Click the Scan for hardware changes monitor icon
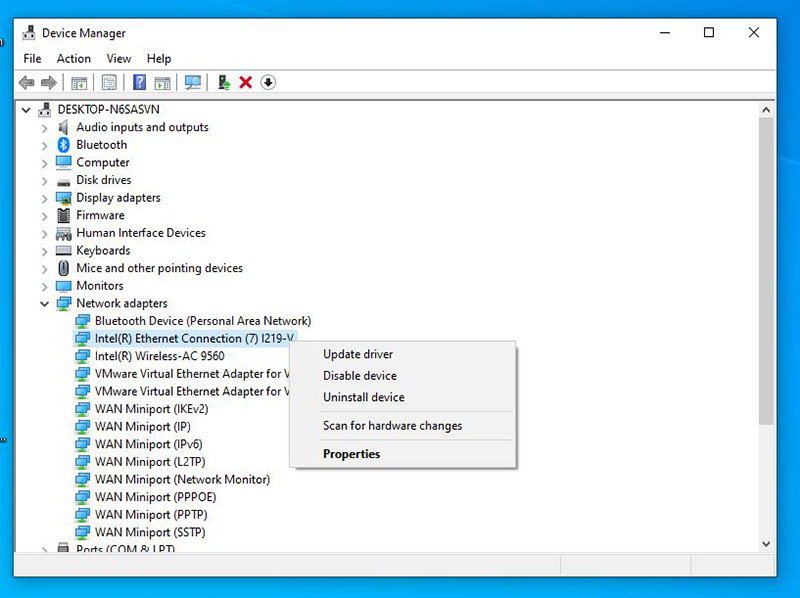The width and height of the screenshot is (800, 598). pos(193,82)
